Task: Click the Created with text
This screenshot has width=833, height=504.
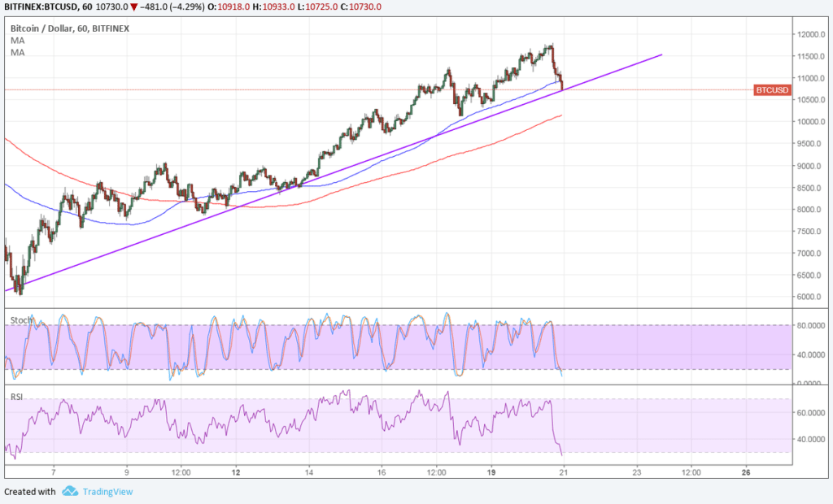Action: tap(28, 492)
